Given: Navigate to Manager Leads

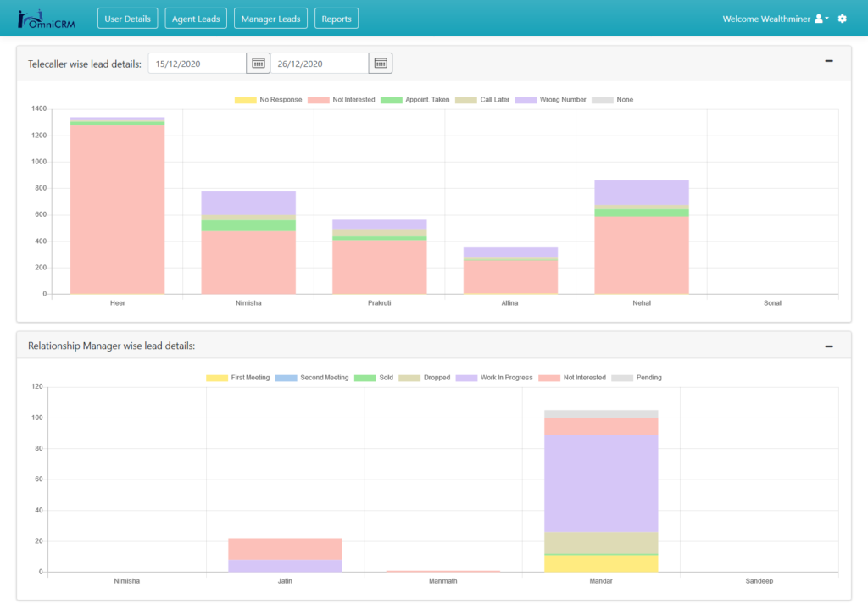Looking at the screenshot, I should [270, 19].
